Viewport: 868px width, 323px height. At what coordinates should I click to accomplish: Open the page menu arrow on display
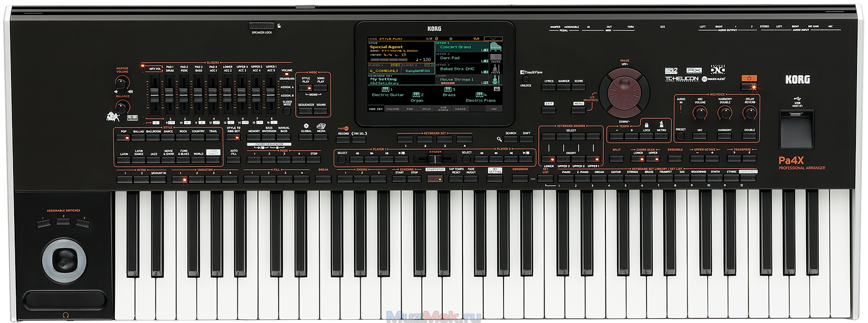click(x=493, y=39)
